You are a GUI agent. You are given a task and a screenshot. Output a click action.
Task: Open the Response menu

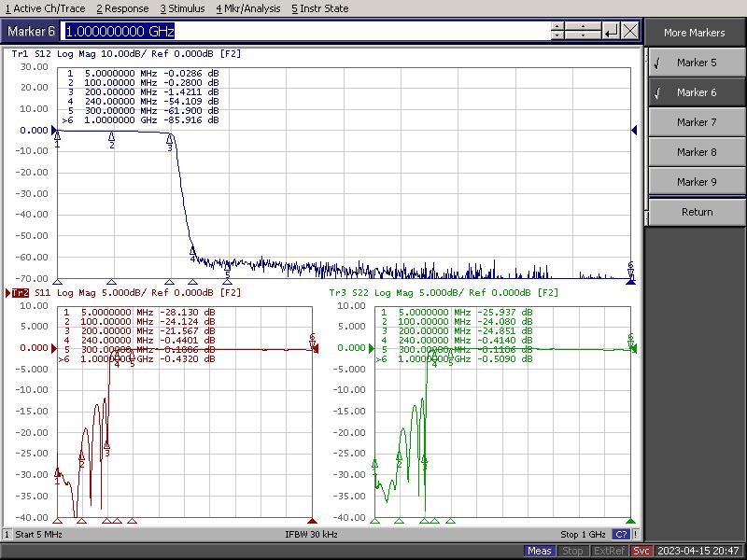pyautogui.click(x=121, y=8)
